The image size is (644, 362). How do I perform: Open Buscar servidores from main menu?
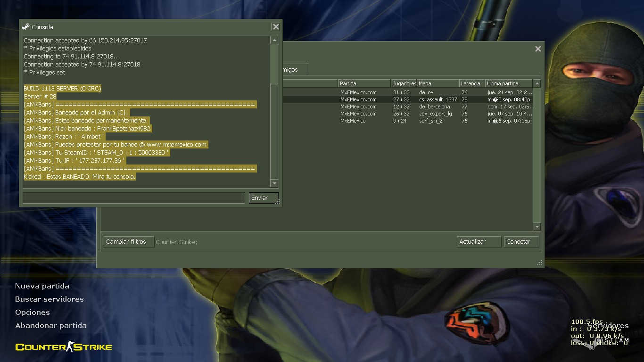[50, 299]
